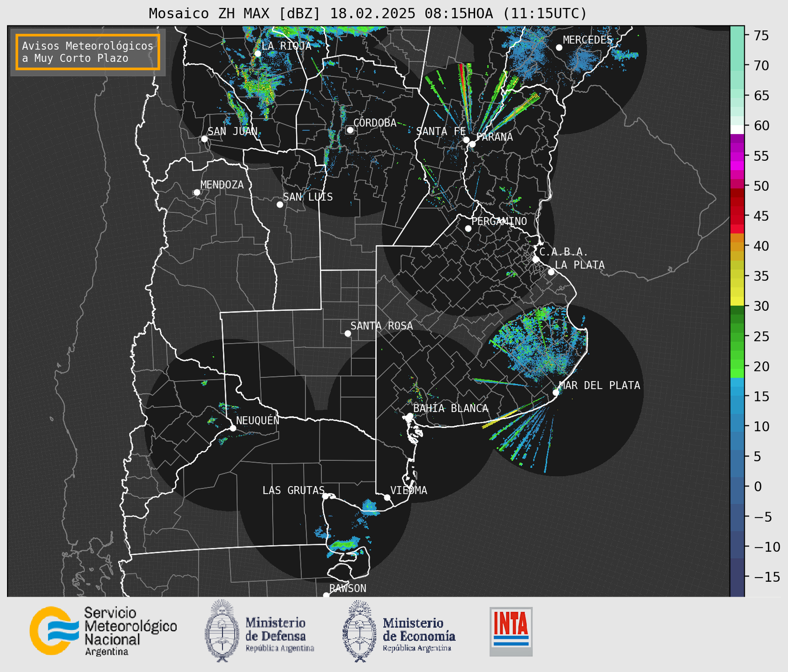
Task: Click the CÓRDOBA label text
Action: coord(375,122)
